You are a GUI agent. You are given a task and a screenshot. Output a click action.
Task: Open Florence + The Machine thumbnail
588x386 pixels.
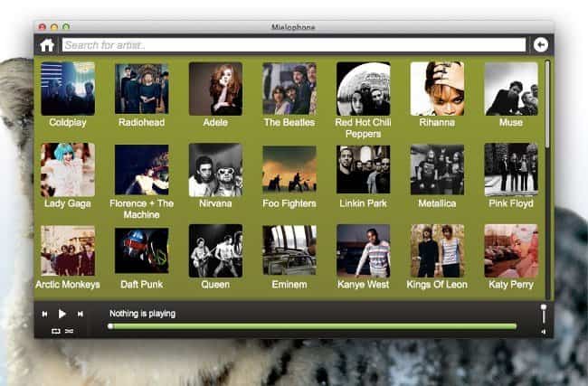pyautogui.click(x=142, y=170)
